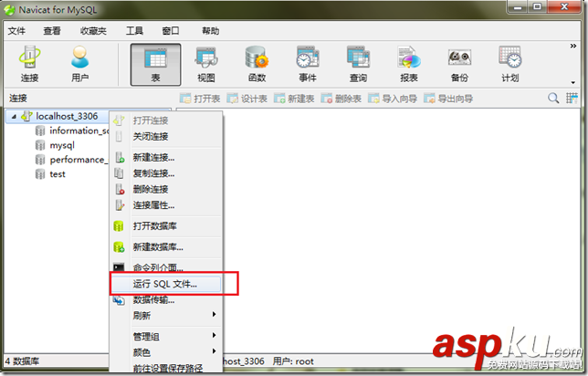Click the 删除连接 menu item icon
Screen dimensions: 588x376
pyautogui.click(x=120, y=189)
